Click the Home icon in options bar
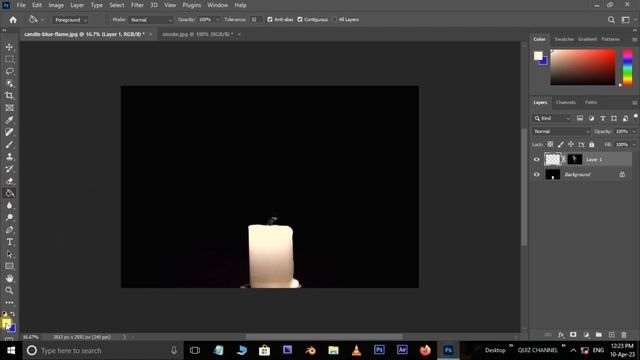Screen dimensions: 640x360 click(x=13, y=20)
